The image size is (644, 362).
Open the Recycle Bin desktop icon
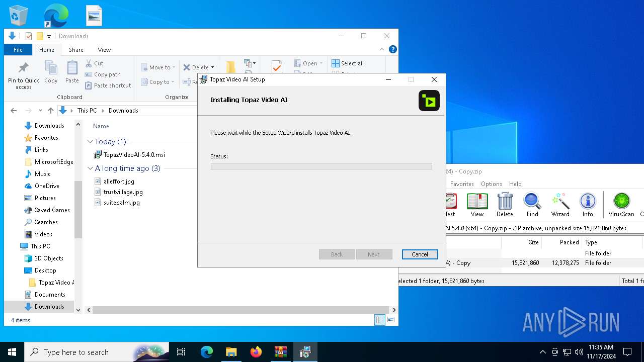[19, 16]
